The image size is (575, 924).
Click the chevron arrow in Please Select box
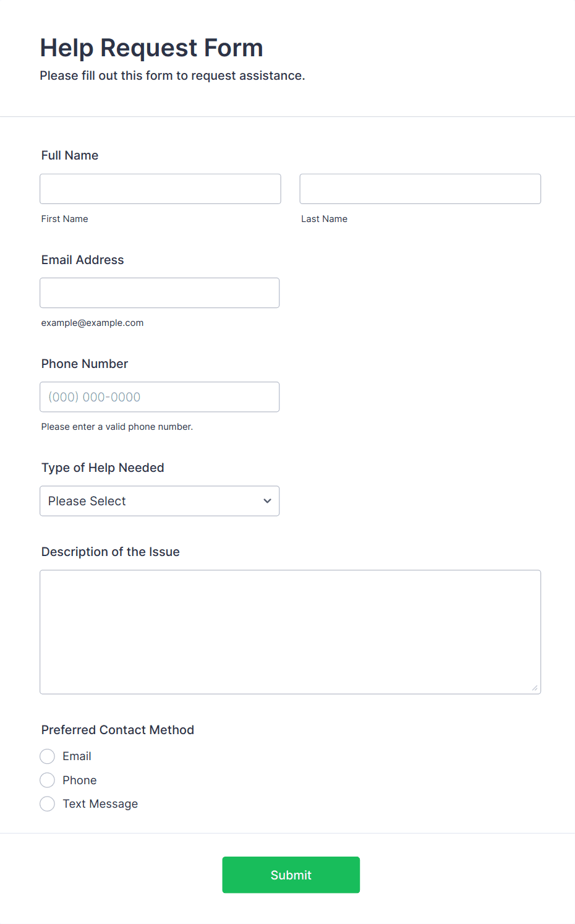(267, 501)
